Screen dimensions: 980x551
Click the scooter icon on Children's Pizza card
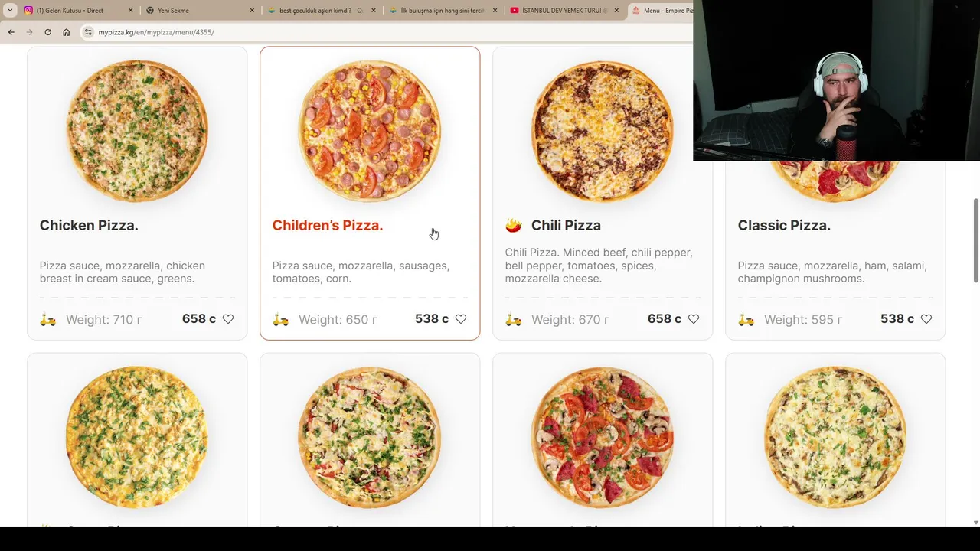(281, 320)
